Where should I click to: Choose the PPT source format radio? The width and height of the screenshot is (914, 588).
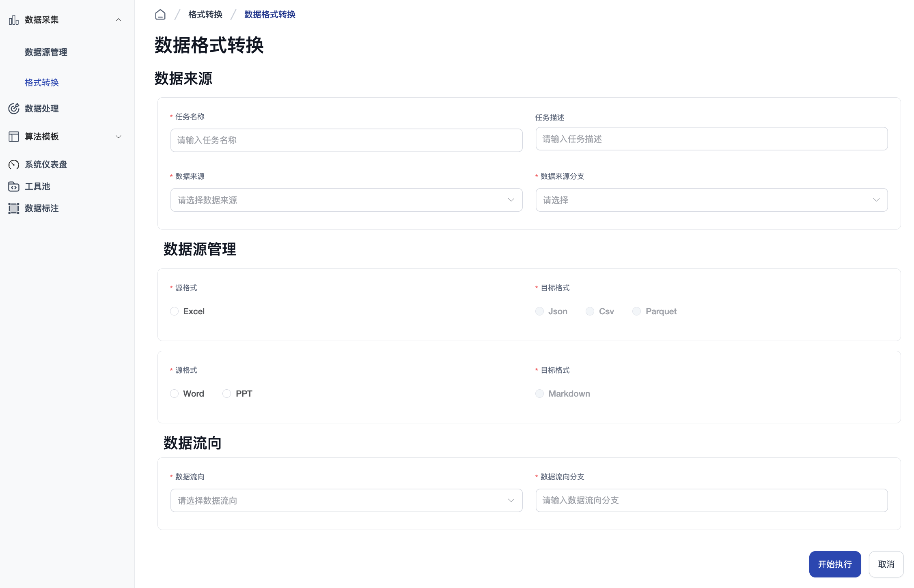227,394
